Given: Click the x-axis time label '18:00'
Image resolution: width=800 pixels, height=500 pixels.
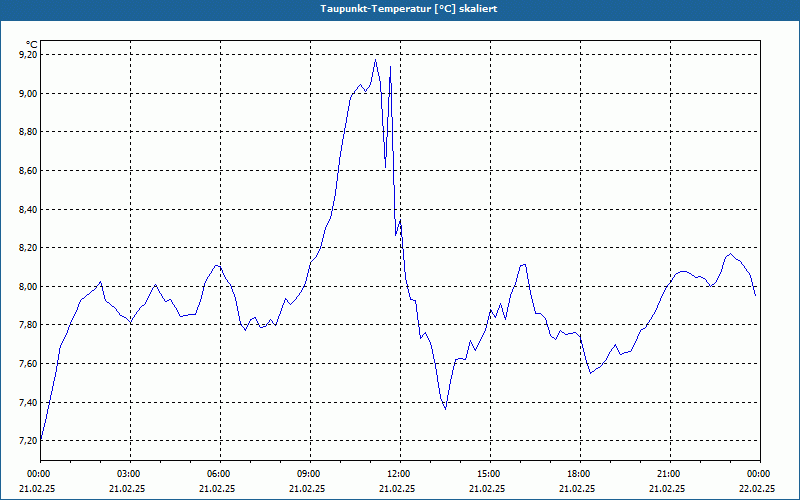Looking at the screenshot, I should 581,474.
